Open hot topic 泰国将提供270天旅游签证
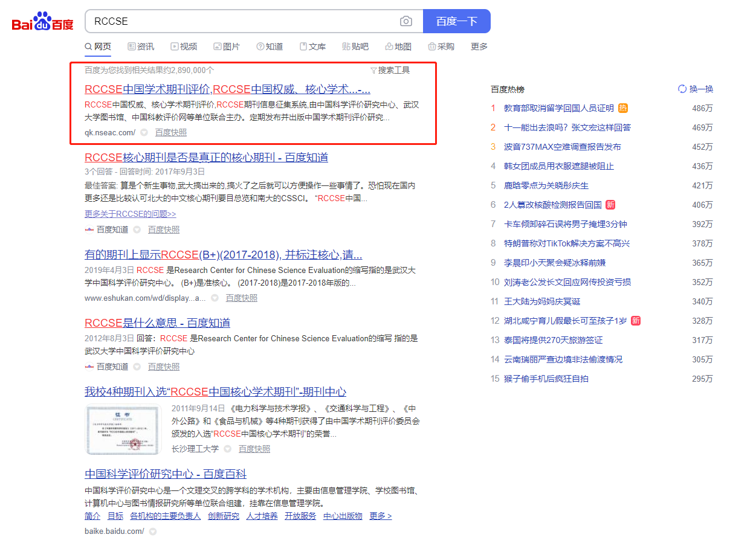 click(554, 340)
